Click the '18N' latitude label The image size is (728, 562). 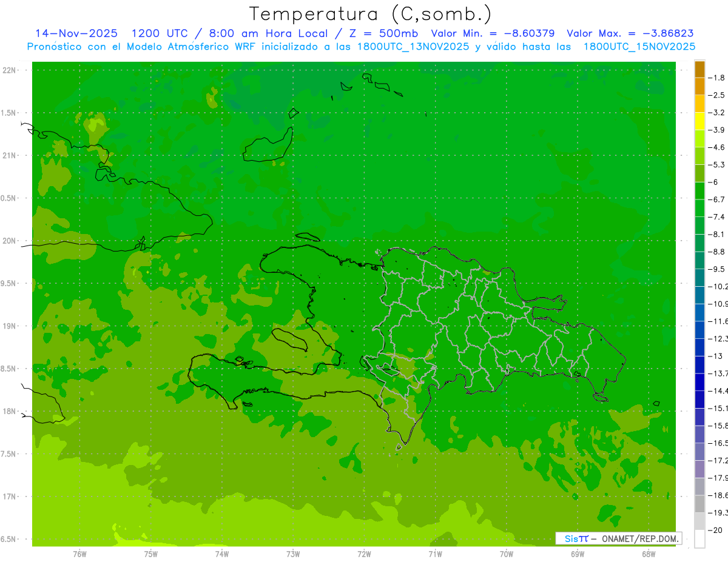pyautogui.click(x=10, y=411)
